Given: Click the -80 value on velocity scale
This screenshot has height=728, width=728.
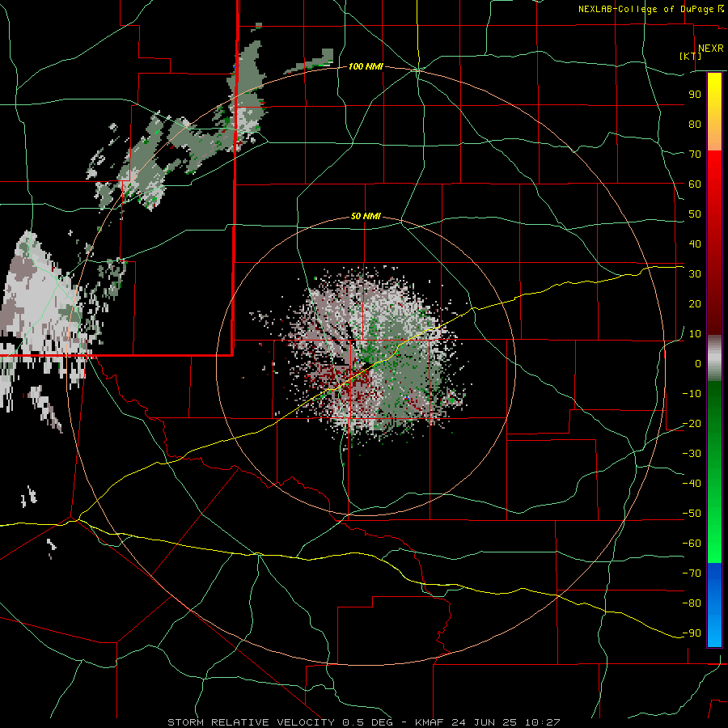Looking at the screenshot, I should pyautogui.click(x=692, y=603).
